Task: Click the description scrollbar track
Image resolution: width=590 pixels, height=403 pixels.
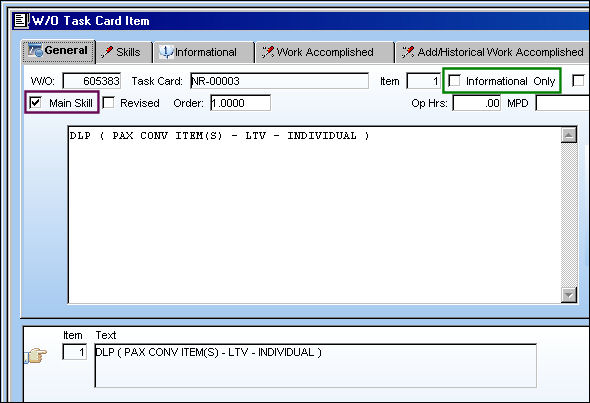Action: [x=569, y=215]
